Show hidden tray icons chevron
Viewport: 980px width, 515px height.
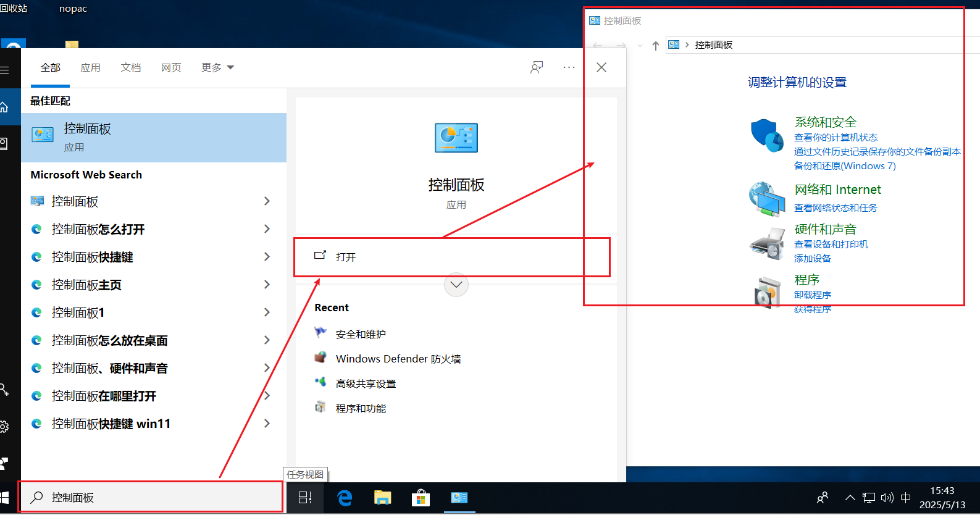point(850,498)
